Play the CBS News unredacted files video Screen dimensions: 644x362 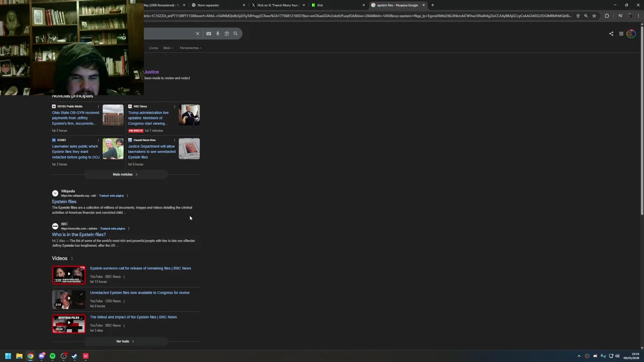(x=68, y=300)
